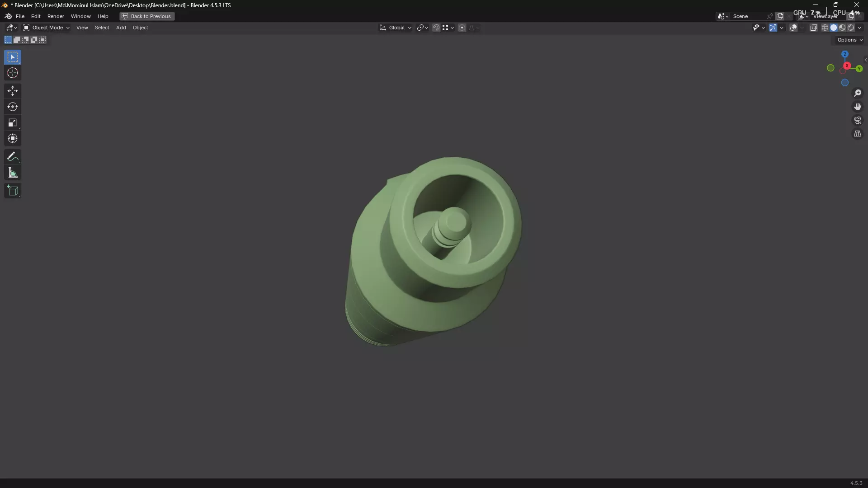Select the Annotate pencil tool
868x488 pixels.
click(13, 157)
